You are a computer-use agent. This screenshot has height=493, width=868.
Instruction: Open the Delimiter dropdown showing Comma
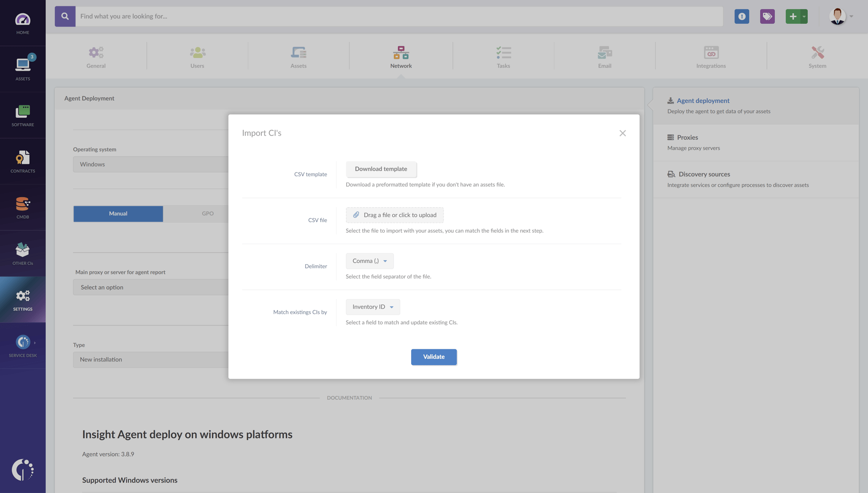[369, 261]
